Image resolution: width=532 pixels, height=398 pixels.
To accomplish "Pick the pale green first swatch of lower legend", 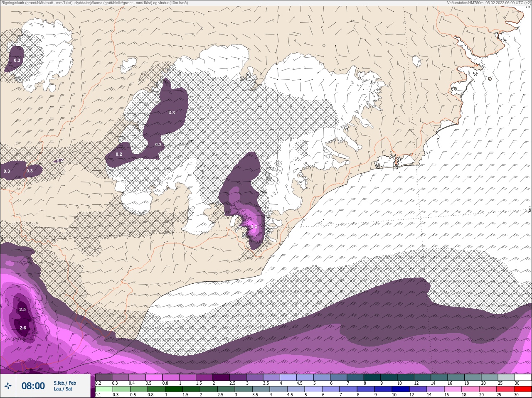I will 104,389.
